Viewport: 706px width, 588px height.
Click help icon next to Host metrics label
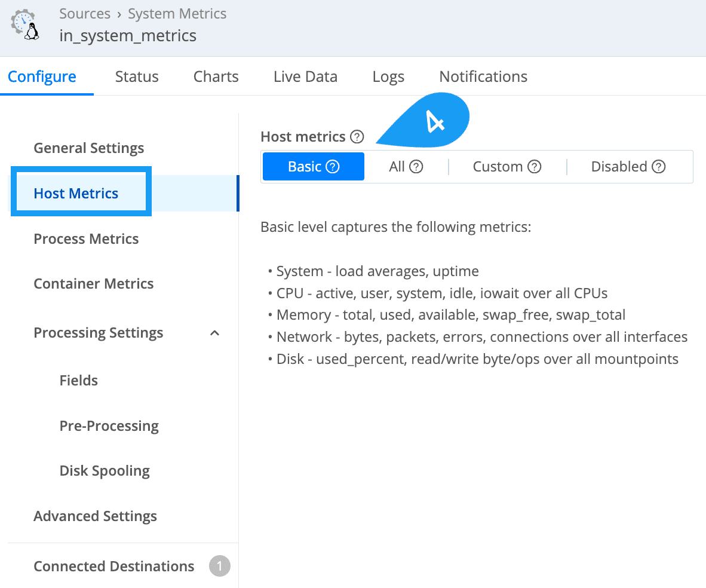click(357, 137)
